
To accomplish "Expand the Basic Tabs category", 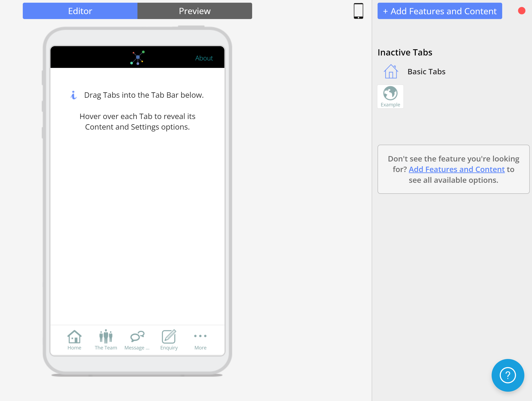I will click(x=426, y=72).
